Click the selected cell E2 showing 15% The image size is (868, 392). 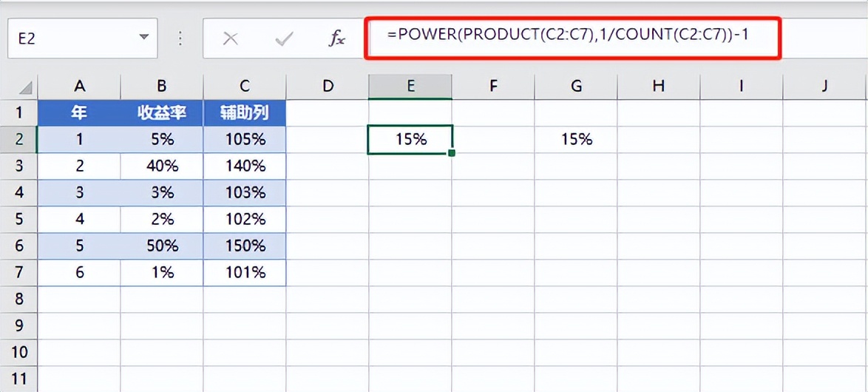point(410,140)
